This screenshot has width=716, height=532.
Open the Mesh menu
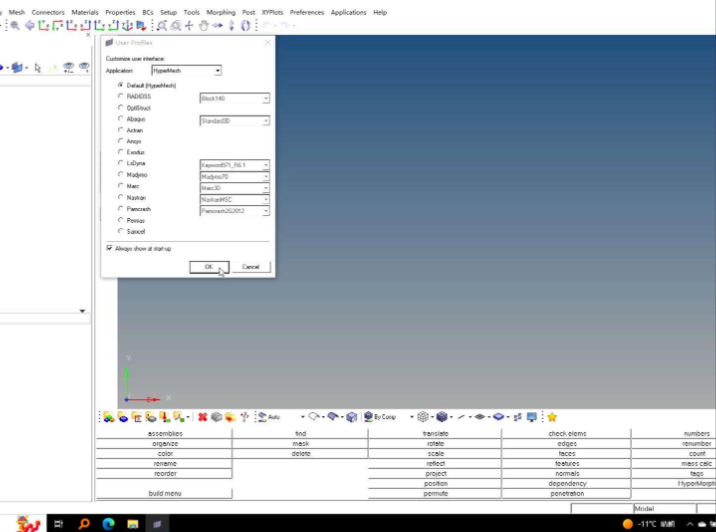coord(17,12)
